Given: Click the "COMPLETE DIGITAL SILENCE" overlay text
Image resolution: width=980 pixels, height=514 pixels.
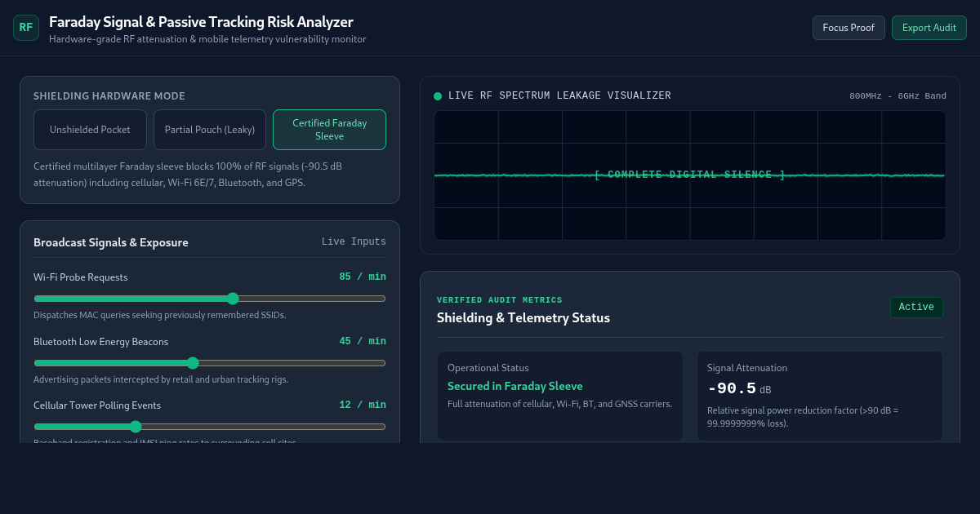Looking at the screenshot, I should [690, 175].
